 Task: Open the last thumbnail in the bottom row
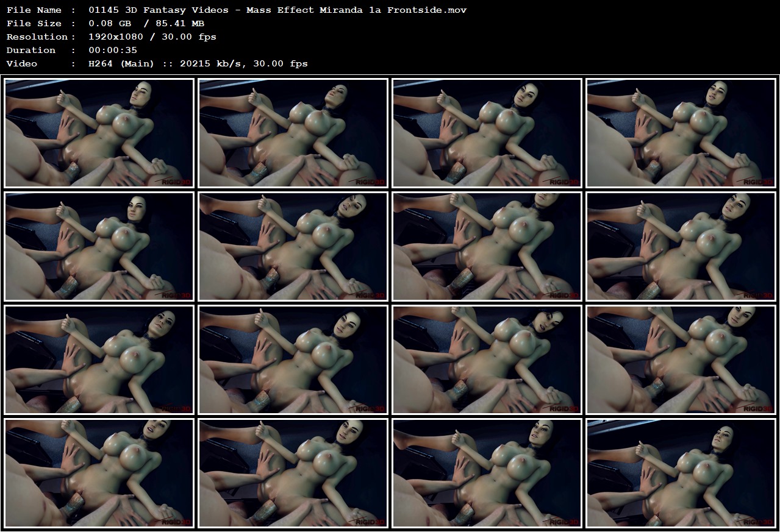[x=681, y=472]
